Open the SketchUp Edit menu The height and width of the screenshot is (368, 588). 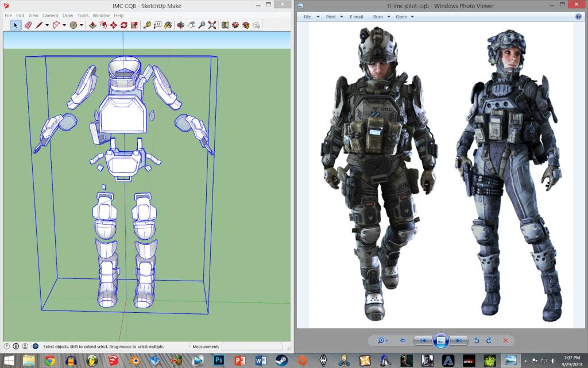click(x=20, y=16)
